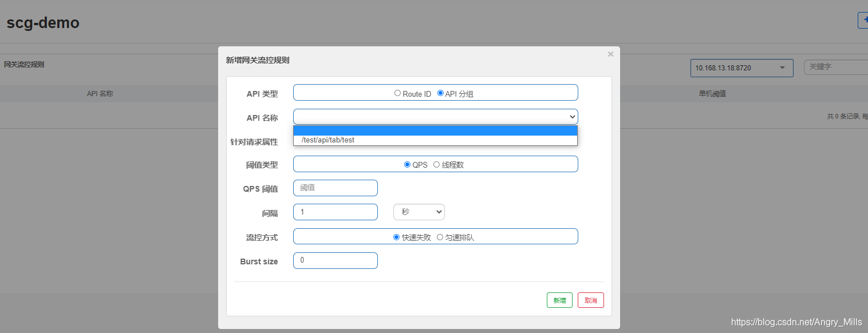Click the 取消 button to cancel
This screenshot has height=333, width=868.
click(x=591, y=300)
